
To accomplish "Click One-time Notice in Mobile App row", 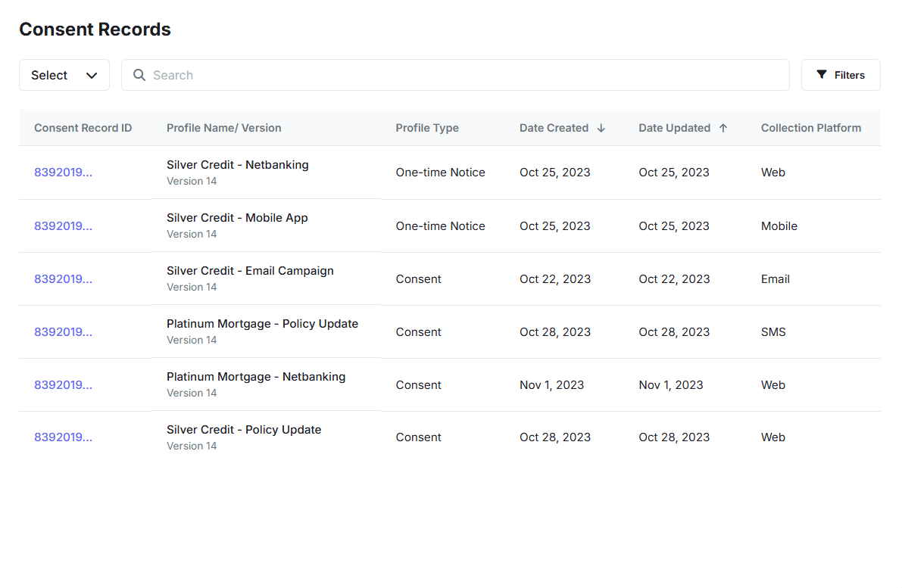I will pyautogui.click(x=440, y=226).
